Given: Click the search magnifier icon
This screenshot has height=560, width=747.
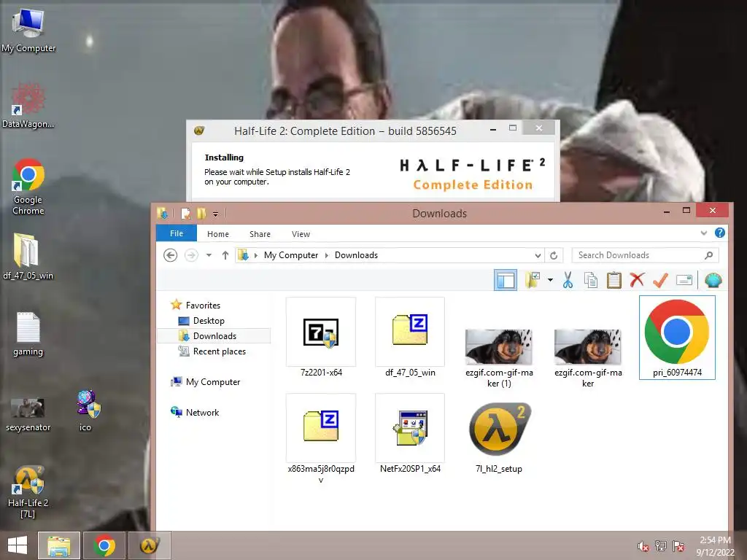Looking at the screenshot, I should (x=709, y=255).
